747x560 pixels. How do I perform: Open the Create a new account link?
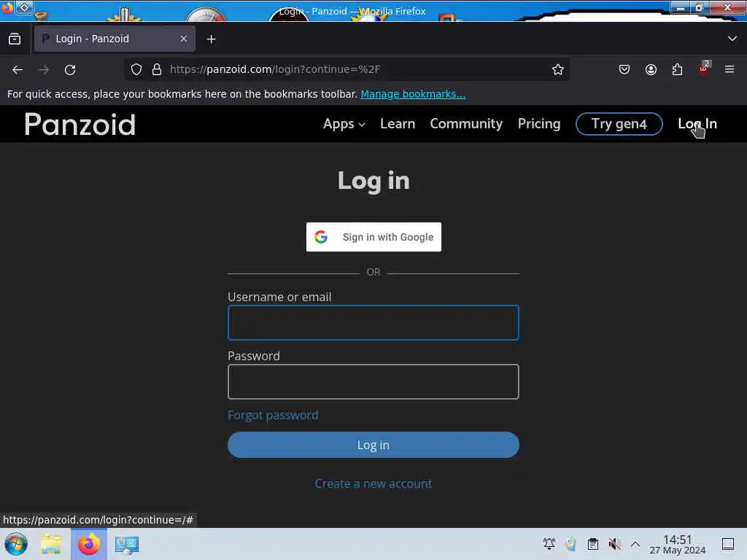[373, 484]
